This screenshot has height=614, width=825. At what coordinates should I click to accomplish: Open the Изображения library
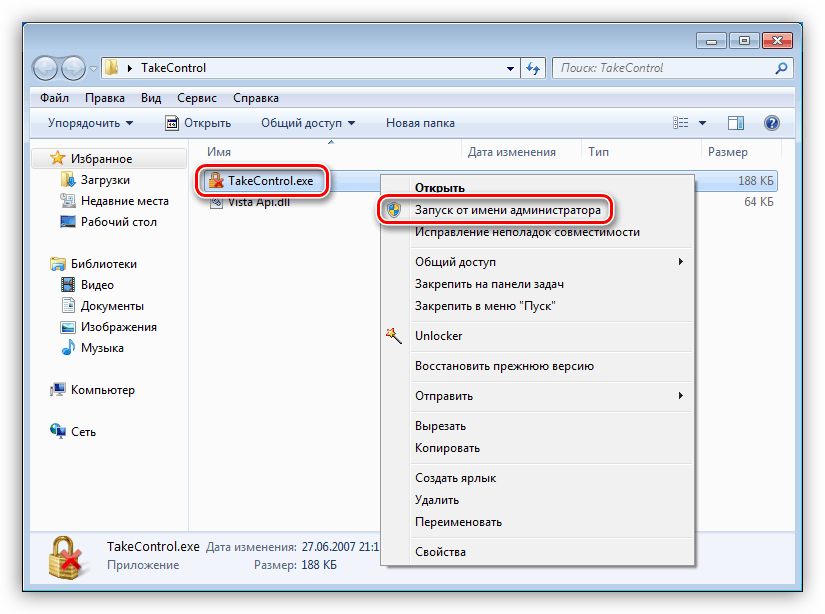118,327
